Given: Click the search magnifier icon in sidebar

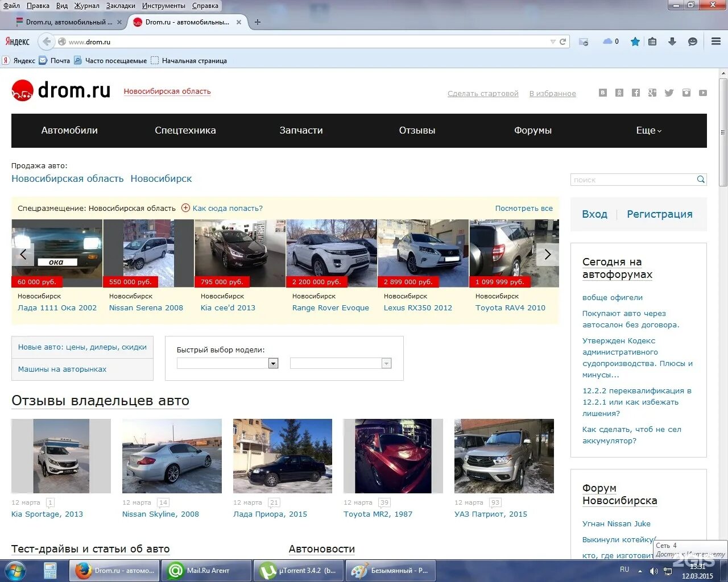Looking at the screenshot, I should click(x=701, y=179).
